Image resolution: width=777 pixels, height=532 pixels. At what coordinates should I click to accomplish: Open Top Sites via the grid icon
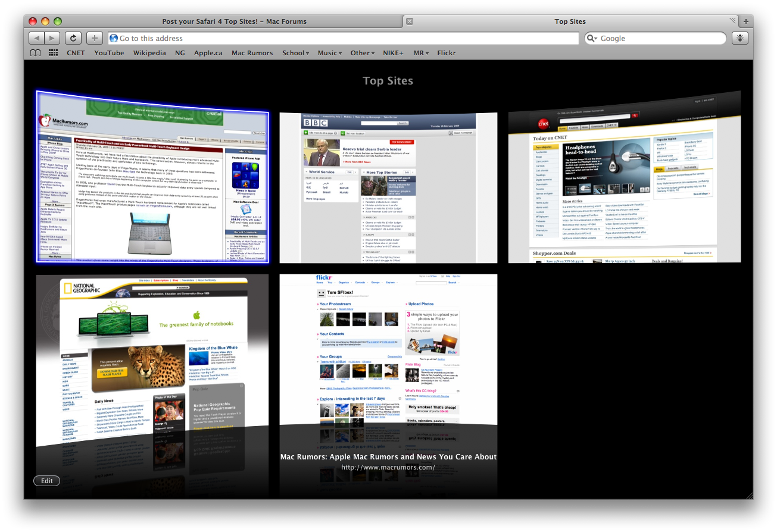pos(53,53)
